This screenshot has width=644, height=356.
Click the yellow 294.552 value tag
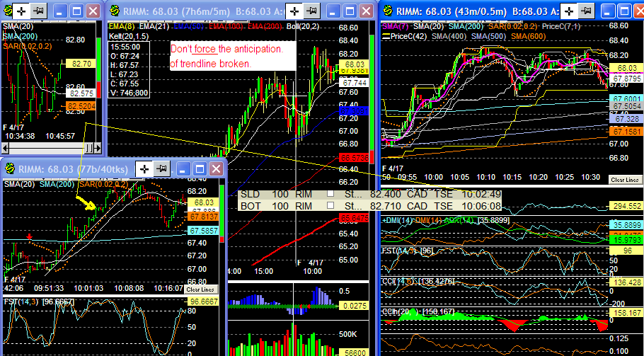click(627, 206)
